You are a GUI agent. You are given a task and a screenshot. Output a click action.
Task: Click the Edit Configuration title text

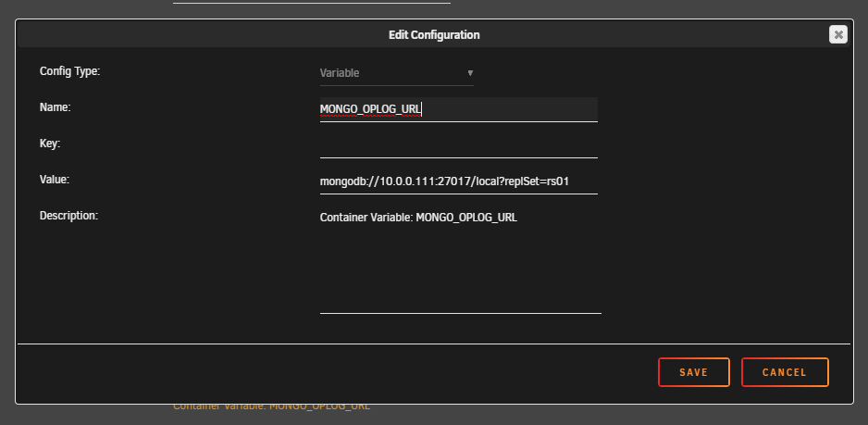(x=434, y=35)
